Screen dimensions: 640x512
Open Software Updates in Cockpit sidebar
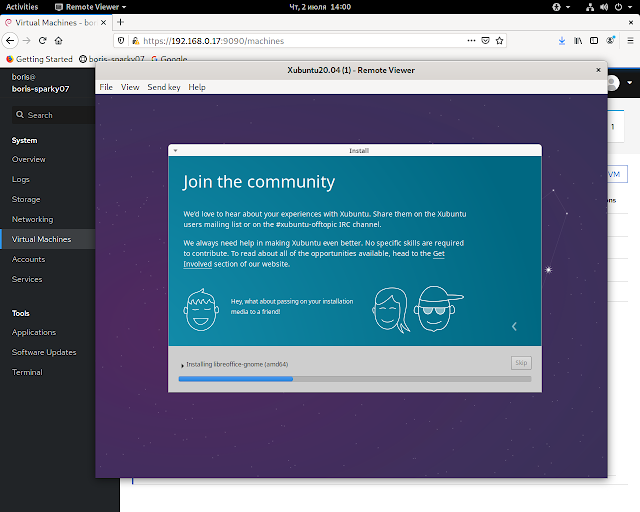pyautogui.click(x=44, y=352)
